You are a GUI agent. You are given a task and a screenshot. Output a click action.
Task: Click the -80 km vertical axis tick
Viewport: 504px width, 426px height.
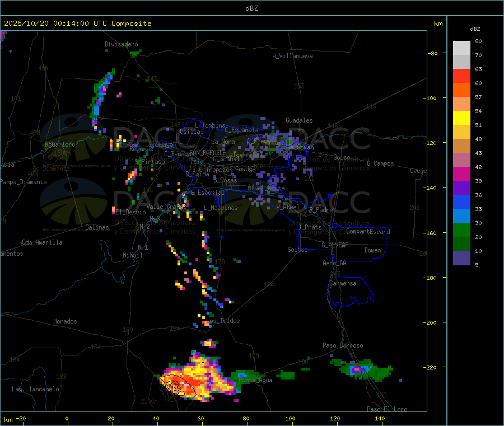point(433,53)
